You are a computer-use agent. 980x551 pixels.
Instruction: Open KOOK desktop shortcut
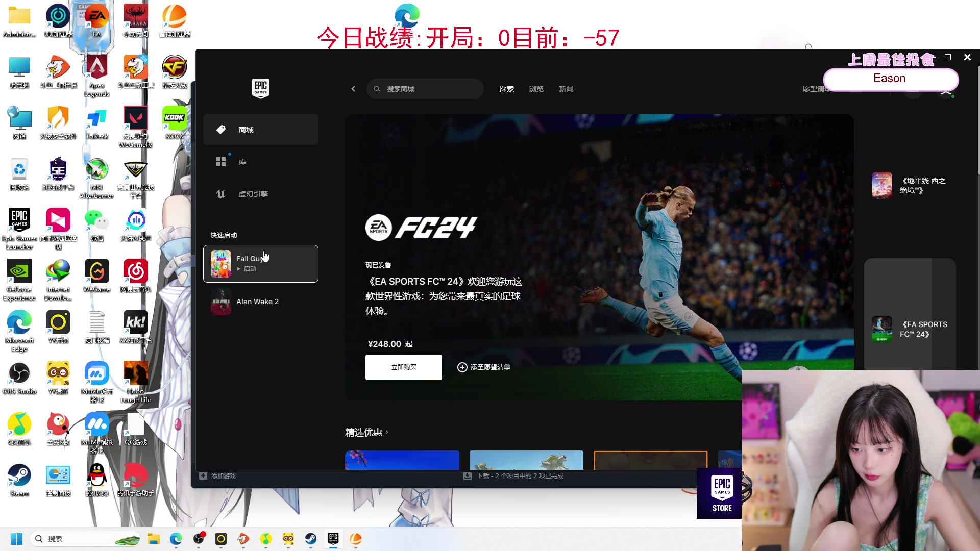point(175,123)
